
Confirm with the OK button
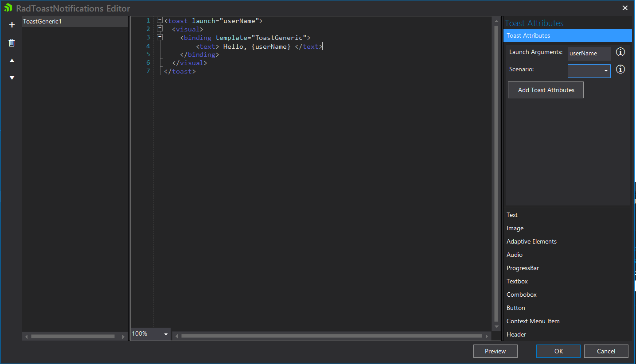click(x=558, y=351)
